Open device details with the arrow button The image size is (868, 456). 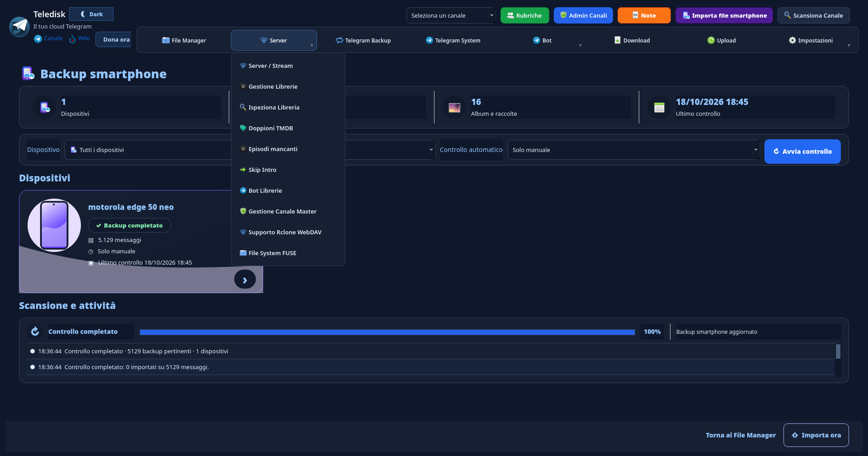point(245,280)
